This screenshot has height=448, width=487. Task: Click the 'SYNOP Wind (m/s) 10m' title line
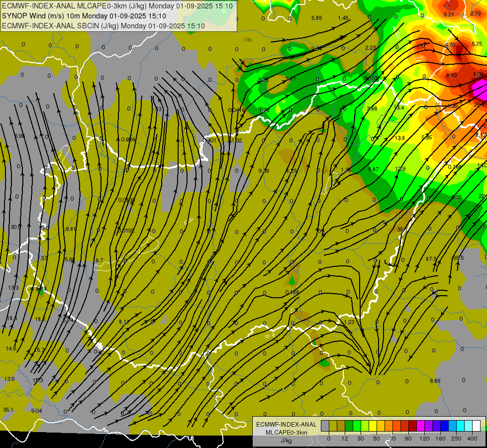84,16
